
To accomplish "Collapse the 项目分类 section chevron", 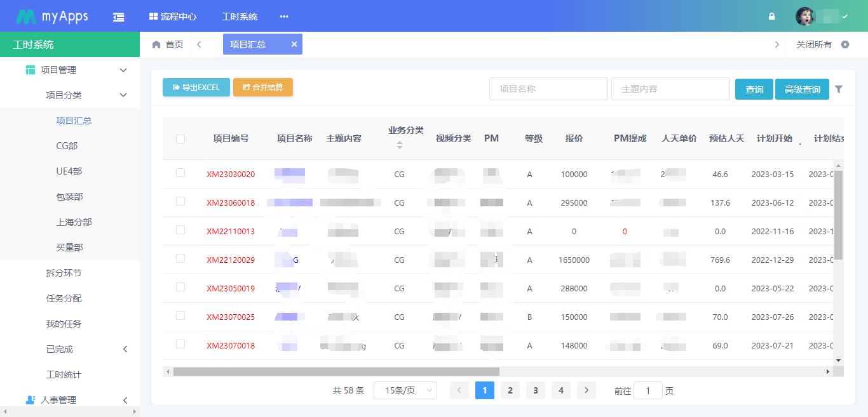I will point(123,95).
